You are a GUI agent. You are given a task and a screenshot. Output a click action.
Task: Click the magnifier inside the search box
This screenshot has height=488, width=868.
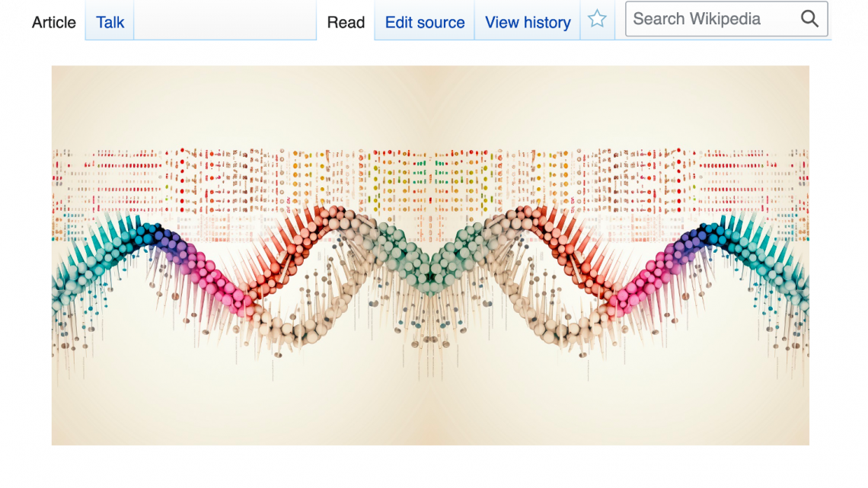[x=809, y=19]
